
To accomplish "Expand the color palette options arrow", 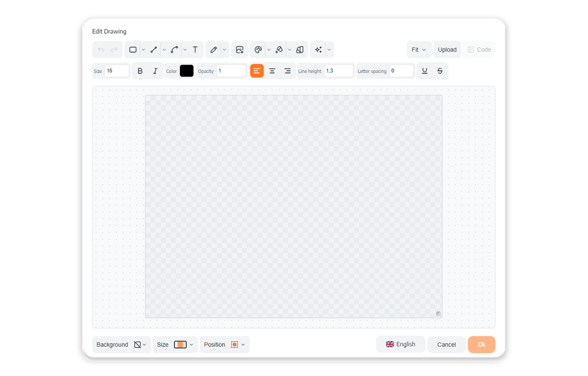I will pos(269,50).
